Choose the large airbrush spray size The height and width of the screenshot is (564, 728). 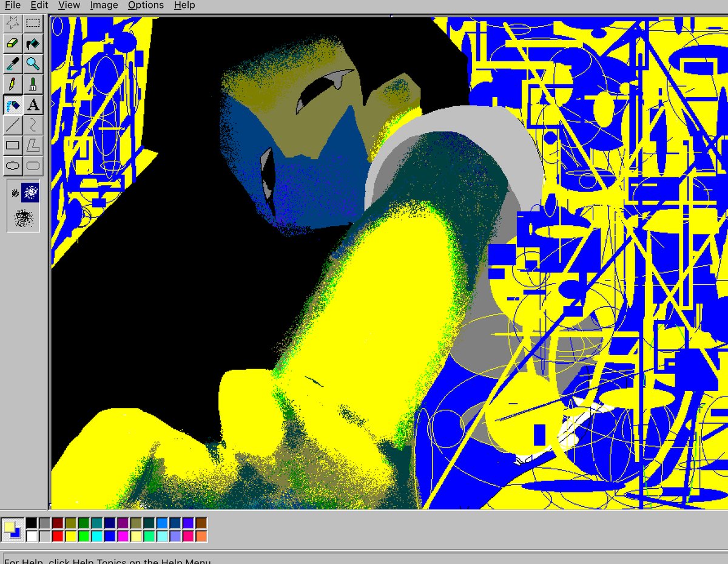click(x=24, y=217)
